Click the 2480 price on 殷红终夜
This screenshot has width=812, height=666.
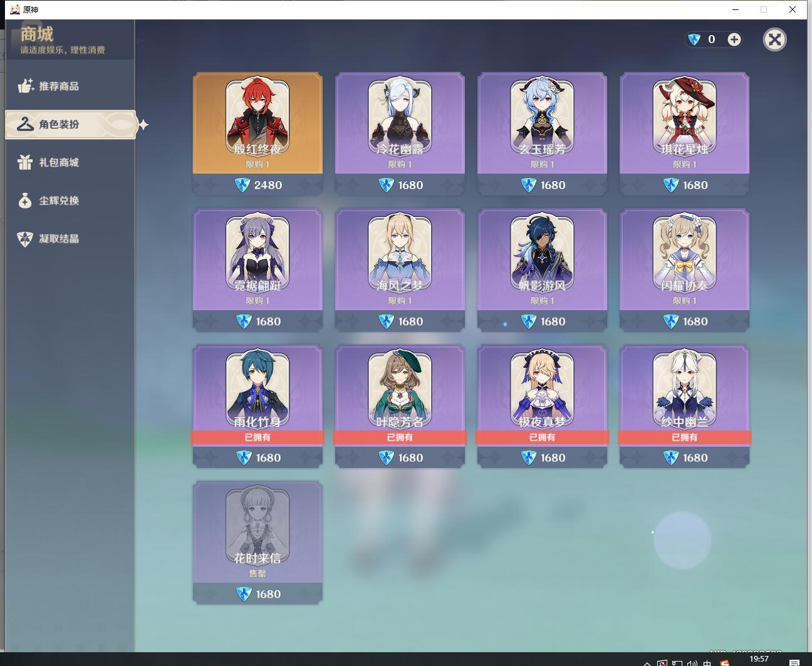point(259,185)
